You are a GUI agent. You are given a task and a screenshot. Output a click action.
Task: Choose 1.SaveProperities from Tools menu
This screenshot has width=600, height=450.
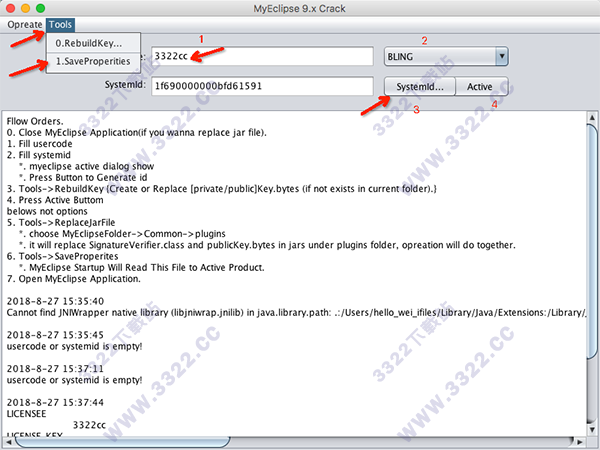pos(93,61)
